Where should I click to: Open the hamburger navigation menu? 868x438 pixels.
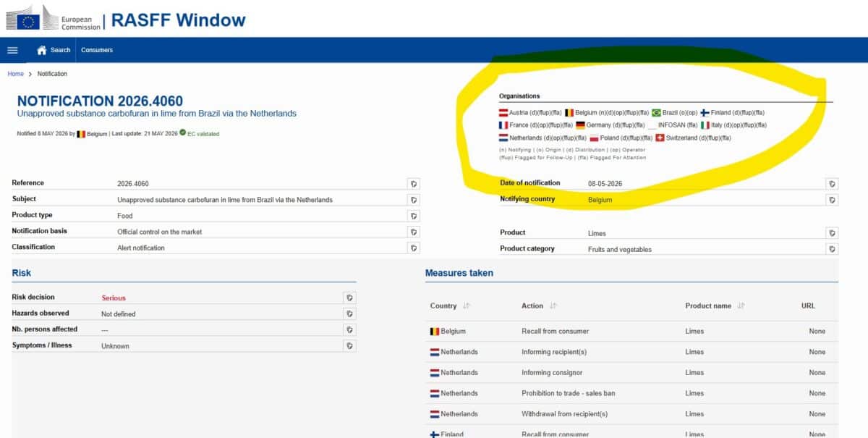tap(12, 50)
